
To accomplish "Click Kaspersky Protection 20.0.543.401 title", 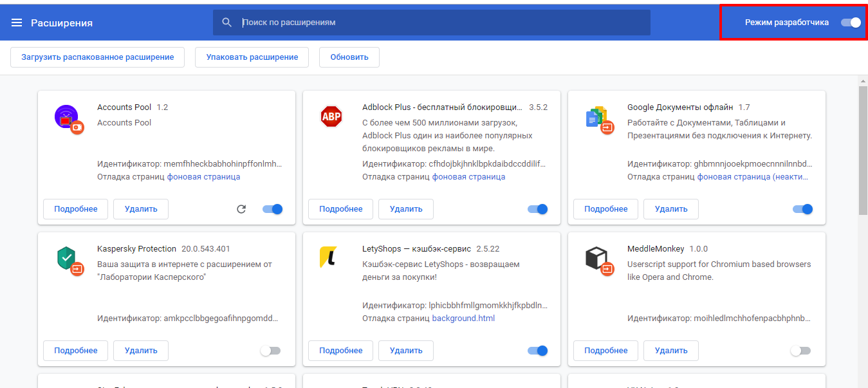I will pos(163,248).
